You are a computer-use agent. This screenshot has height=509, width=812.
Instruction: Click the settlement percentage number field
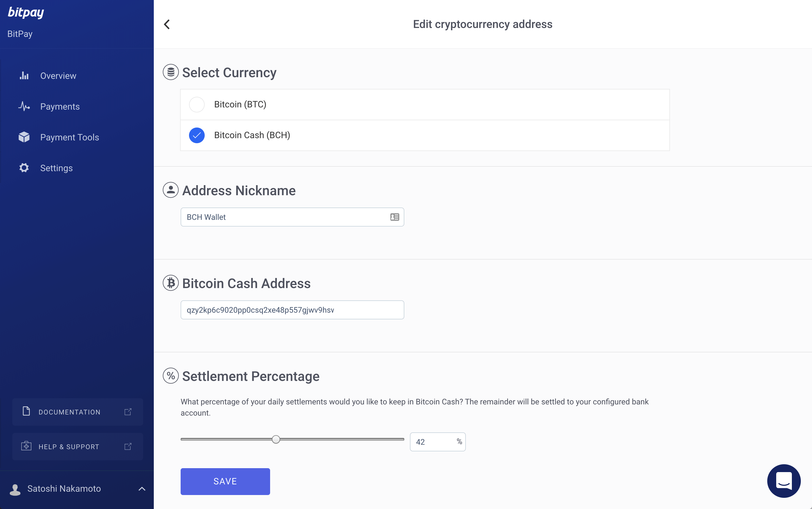click(434, 442)
